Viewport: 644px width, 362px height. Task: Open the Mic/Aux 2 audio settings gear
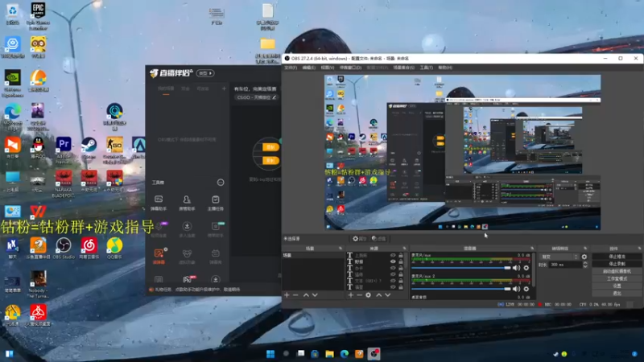pyautogui.click(x=526, y=289)
